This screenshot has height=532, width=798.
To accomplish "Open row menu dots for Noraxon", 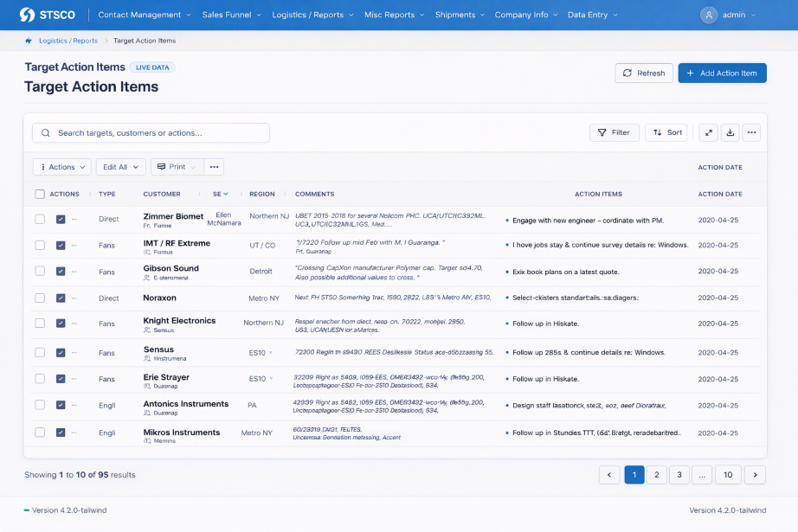I will point(74,298).
